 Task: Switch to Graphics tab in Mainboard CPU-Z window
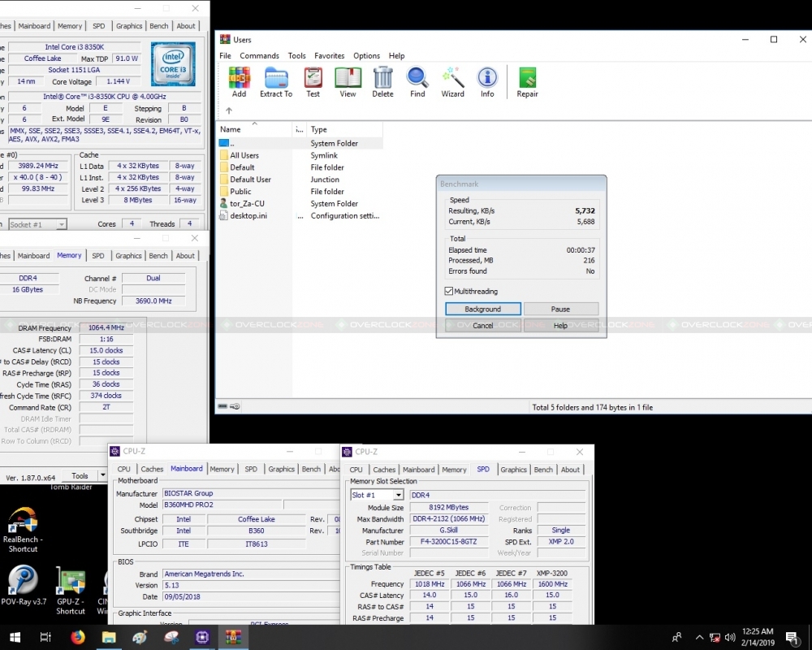click(281, 469)
